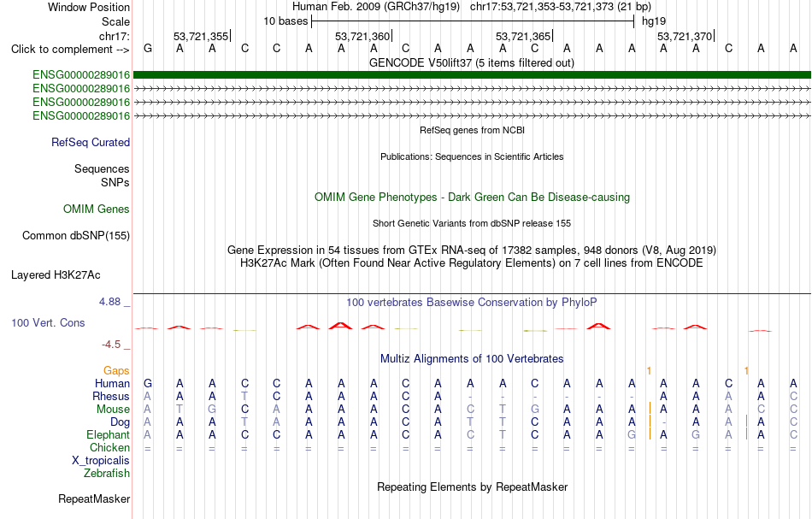The width and height of the screenshot is (812, 519).
Task: Click the OMIM Gene Phenotypes green title
Action: pos(473,197)
